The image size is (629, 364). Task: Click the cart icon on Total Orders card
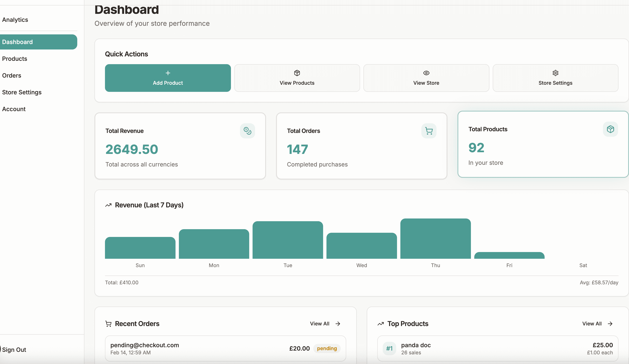(429, 131)
